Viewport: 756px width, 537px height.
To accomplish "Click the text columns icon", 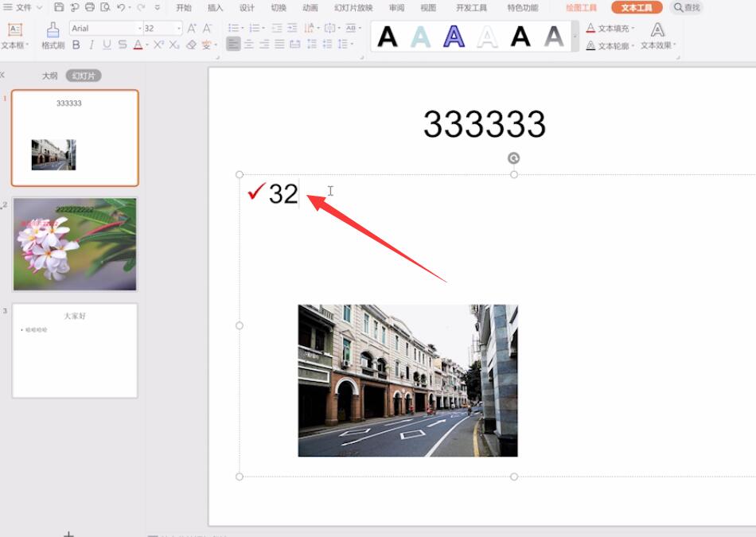I will tap(352, 28).
